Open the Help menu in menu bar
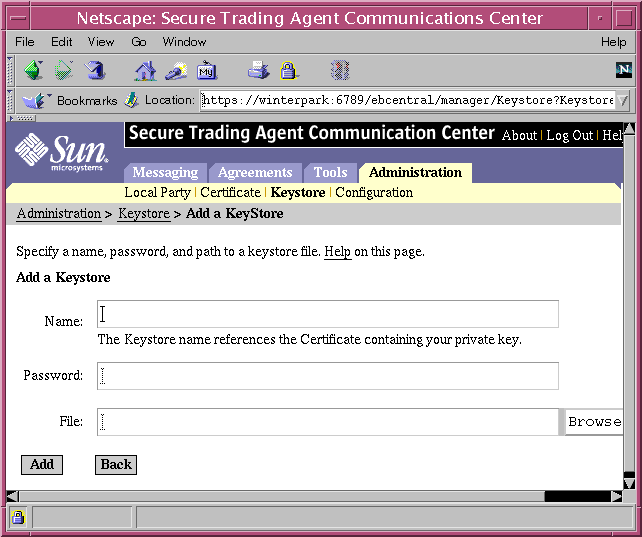This screenshot has height=537, width=642. (x=613, y=42)
